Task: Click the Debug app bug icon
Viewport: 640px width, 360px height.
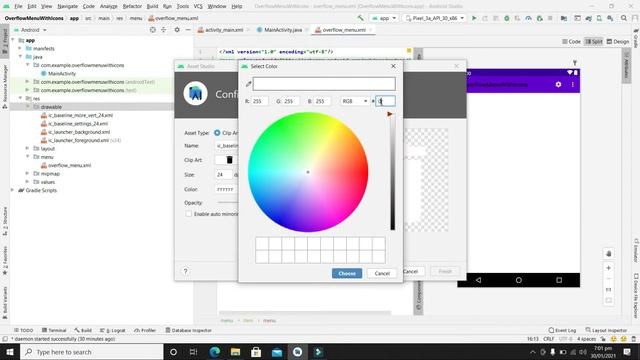Action: tap(507, 18)
